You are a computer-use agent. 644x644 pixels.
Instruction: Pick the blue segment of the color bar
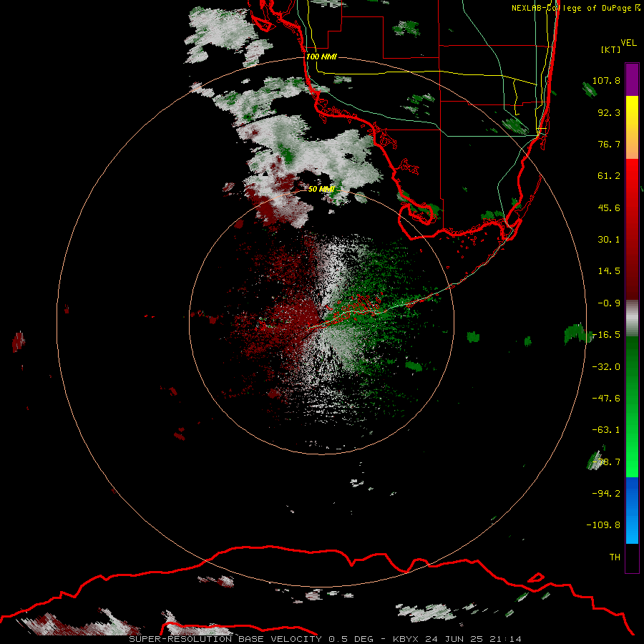pyautogui.click(x=632, y=510)
